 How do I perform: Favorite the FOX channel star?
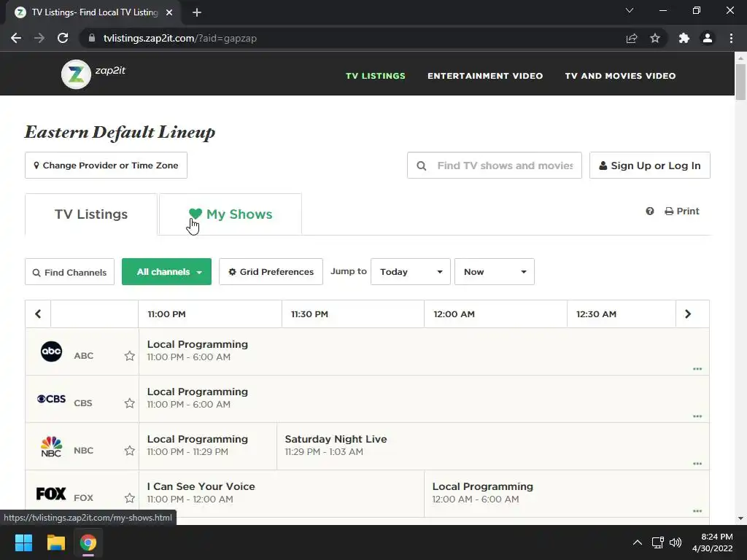tap(130, 498)
